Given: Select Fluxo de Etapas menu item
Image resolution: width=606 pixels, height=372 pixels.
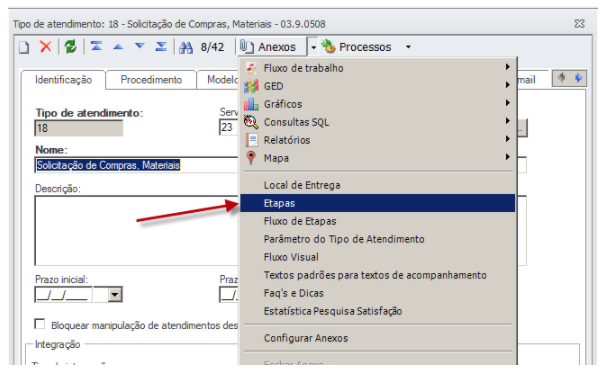Looking at the screenshot, I should [378, 221].
